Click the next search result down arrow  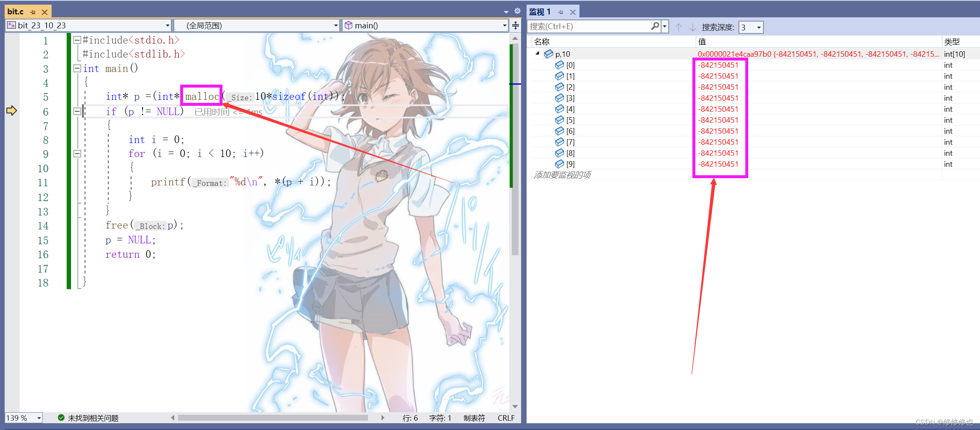pos(693,27)
